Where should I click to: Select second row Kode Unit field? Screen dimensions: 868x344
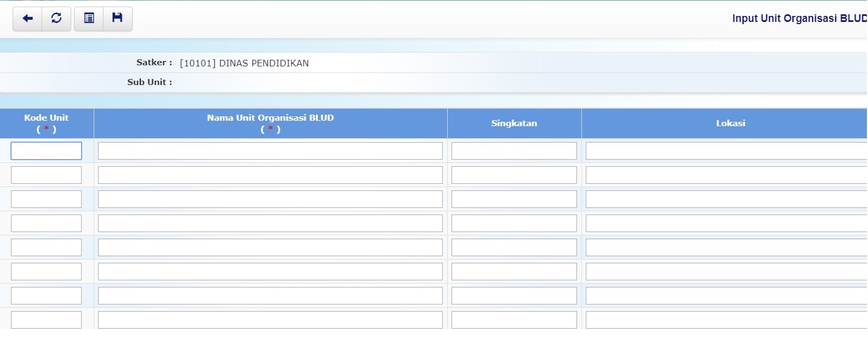click(46, 175)
